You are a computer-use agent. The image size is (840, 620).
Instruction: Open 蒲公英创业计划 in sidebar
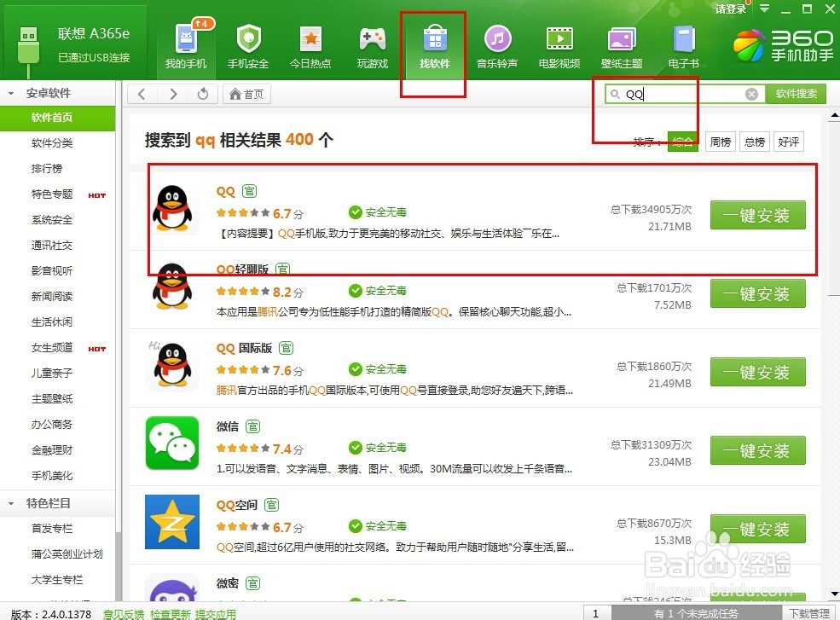pyautogui.click(x=67, y=554)
